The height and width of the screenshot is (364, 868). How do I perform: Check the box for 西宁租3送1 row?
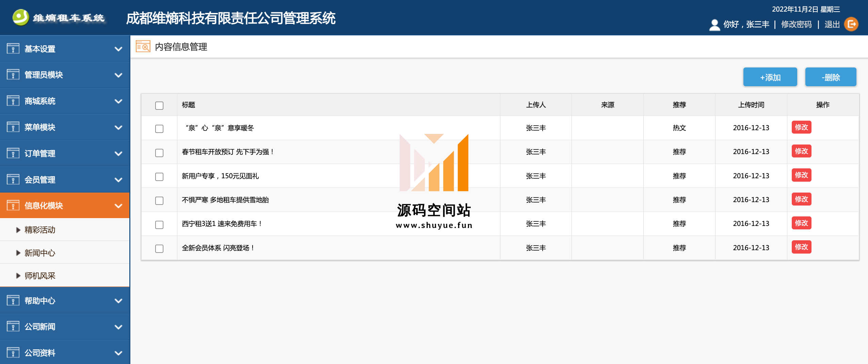pyautogui.click(x=159, y=225)
